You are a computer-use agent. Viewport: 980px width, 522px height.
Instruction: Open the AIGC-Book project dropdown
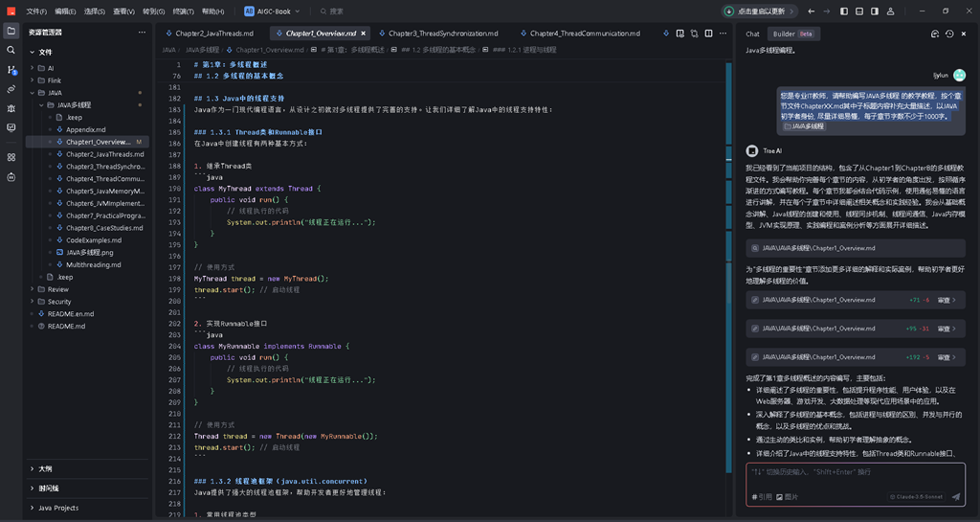tap(273, 11)
